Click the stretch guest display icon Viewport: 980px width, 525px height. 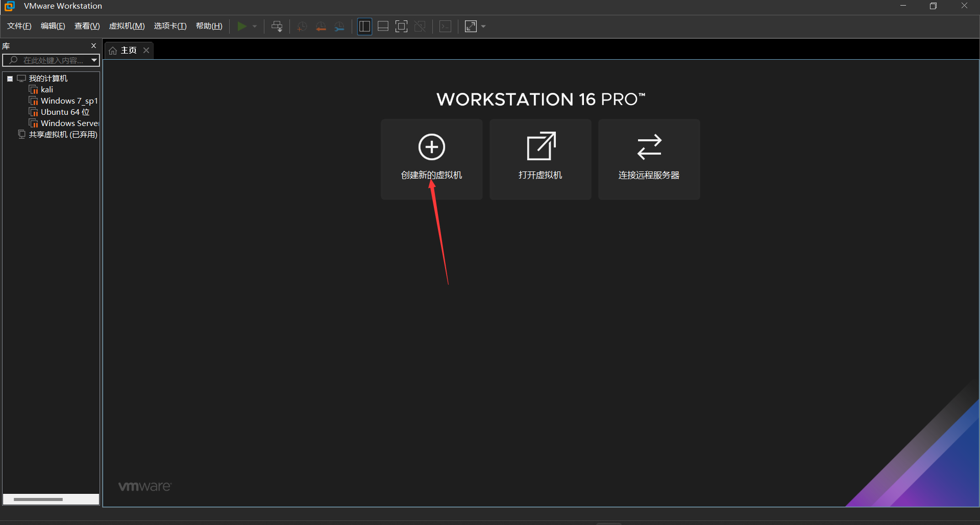pos(471,27)
